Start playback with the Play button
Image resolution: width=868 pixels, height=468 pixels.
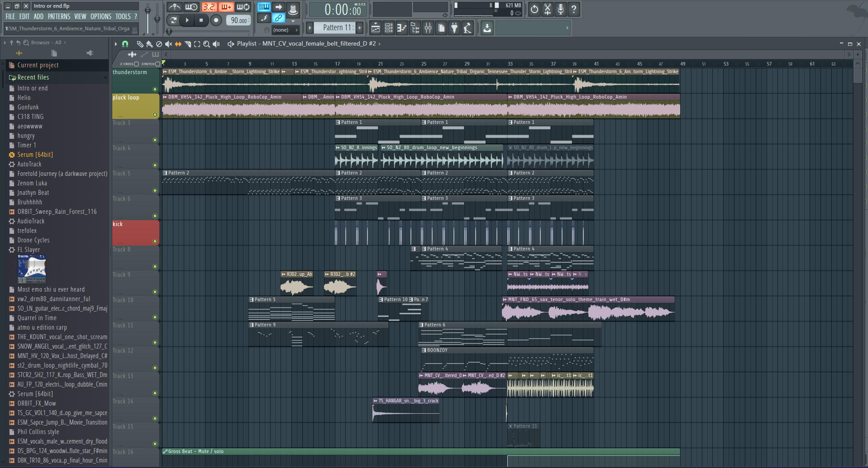(187, 20)
